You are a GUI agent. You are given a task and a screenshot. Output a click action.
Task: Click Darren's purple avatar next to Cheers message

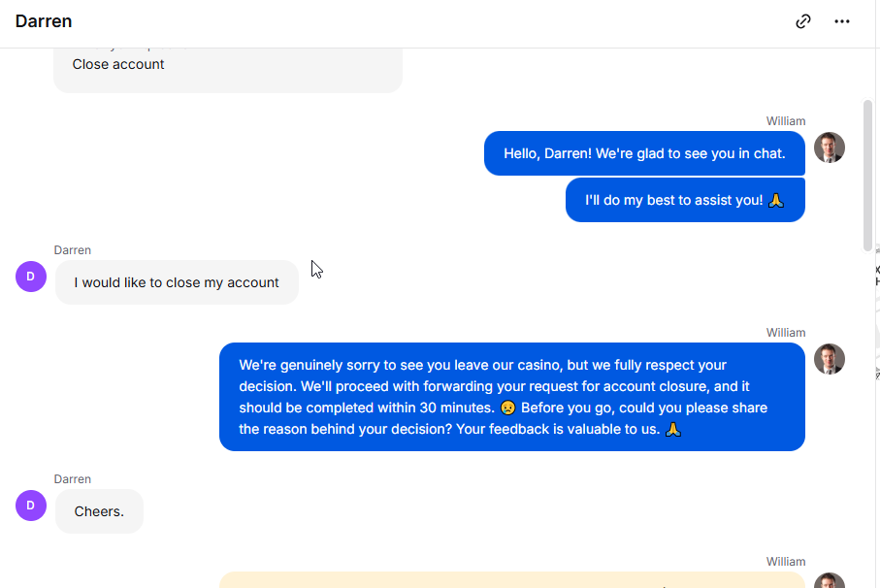[31, 506]
